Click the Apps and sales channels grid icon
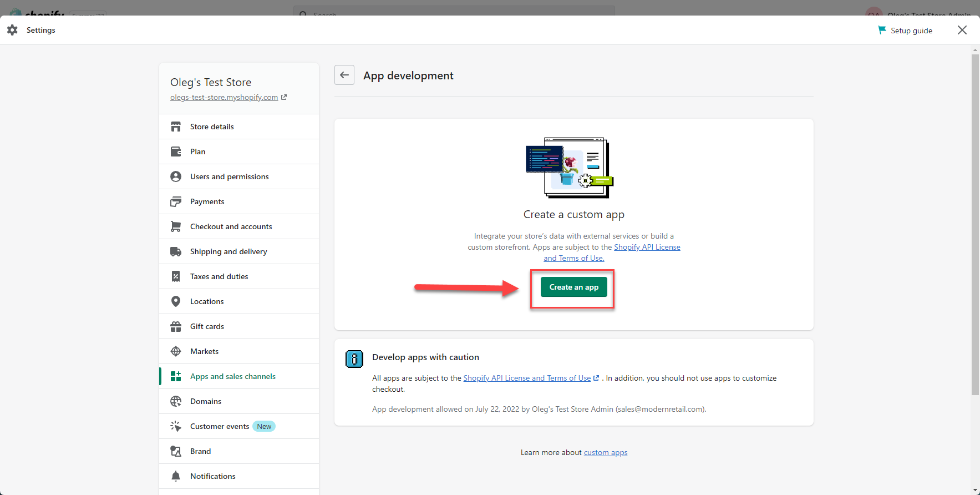The height and width of the screenshot is (495, 980). [x=176, y=376]
